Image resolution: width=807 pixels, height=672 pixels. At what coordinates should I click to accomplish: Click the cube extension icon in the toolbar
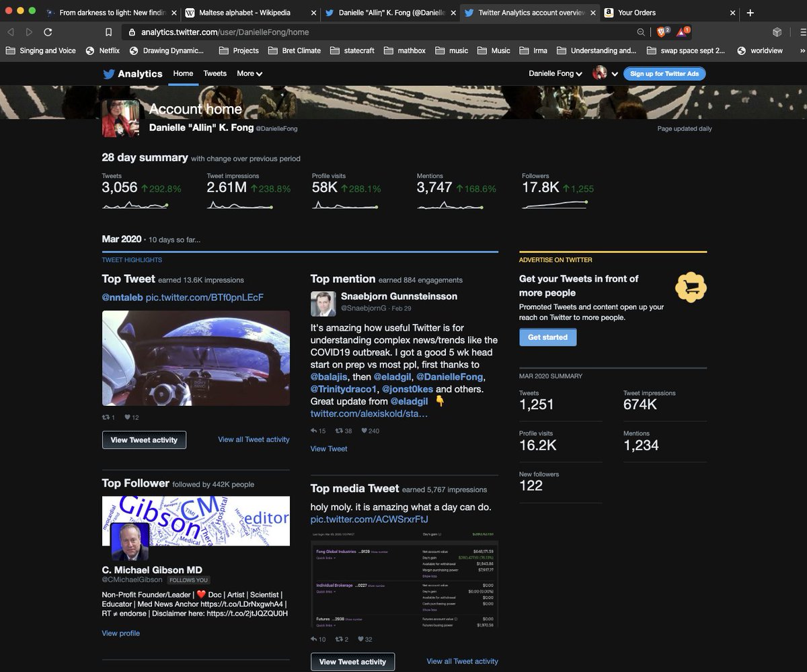pos(777,32)
